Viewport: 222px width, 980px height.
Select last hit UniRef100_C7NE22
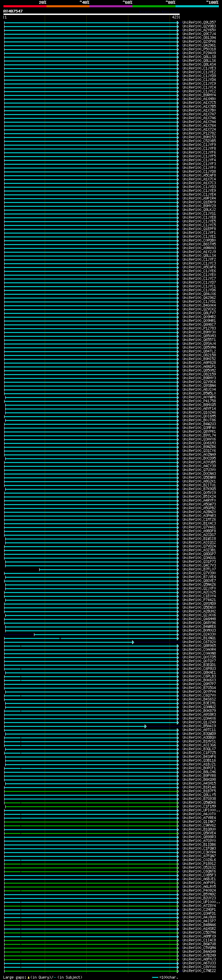click(x=199, y=971)
